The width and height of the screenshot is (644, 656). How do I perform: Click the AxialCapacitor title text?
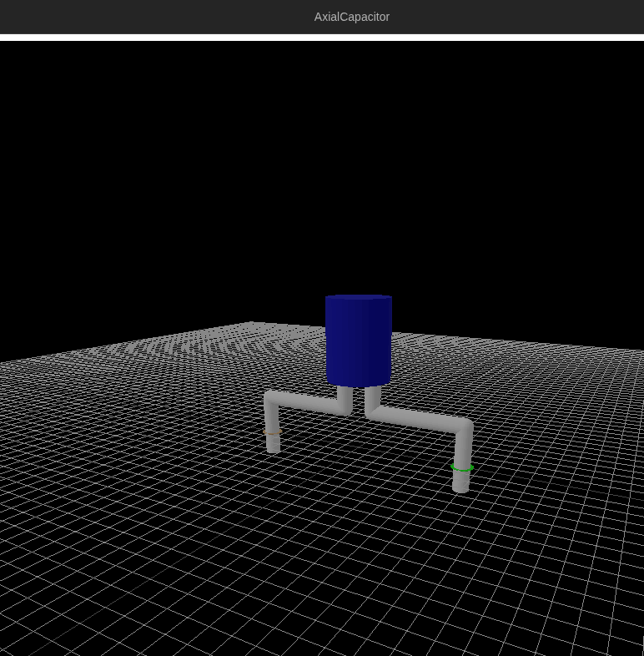(x=352, y=17)
